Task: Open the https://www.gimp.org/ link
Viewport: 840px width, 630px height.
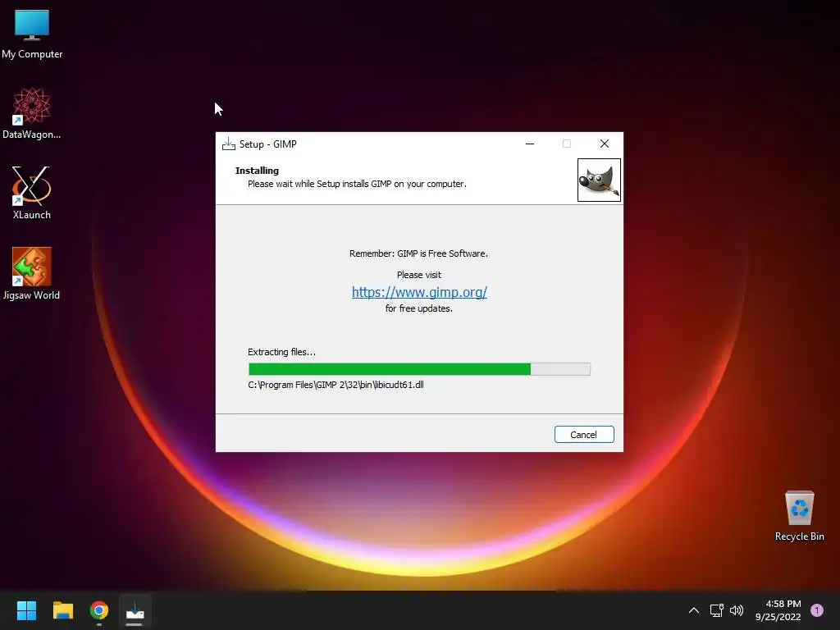Action: pos(419,292)
